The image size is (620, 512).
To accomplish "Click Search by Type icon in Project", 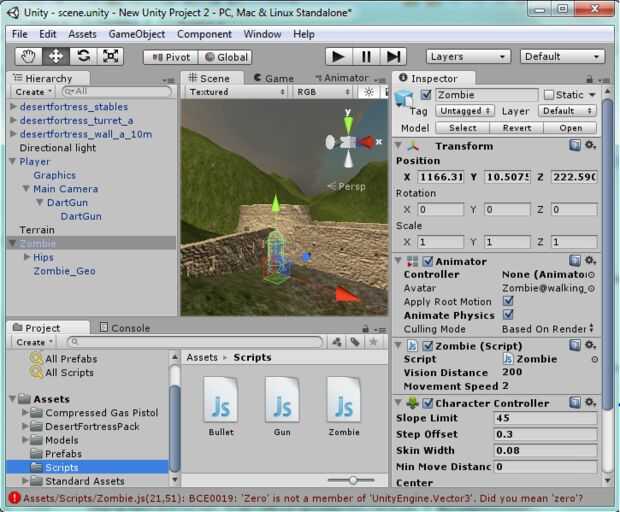I will (337, 342).
